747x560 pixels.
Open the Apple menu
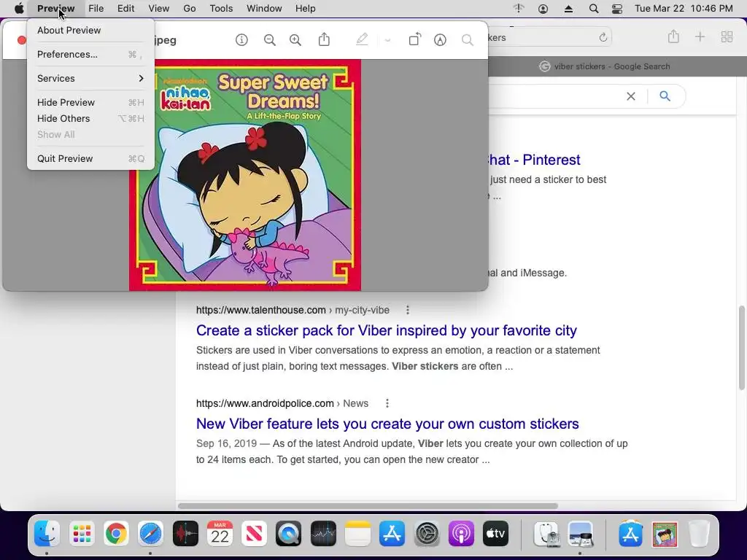tap(19, 9)
